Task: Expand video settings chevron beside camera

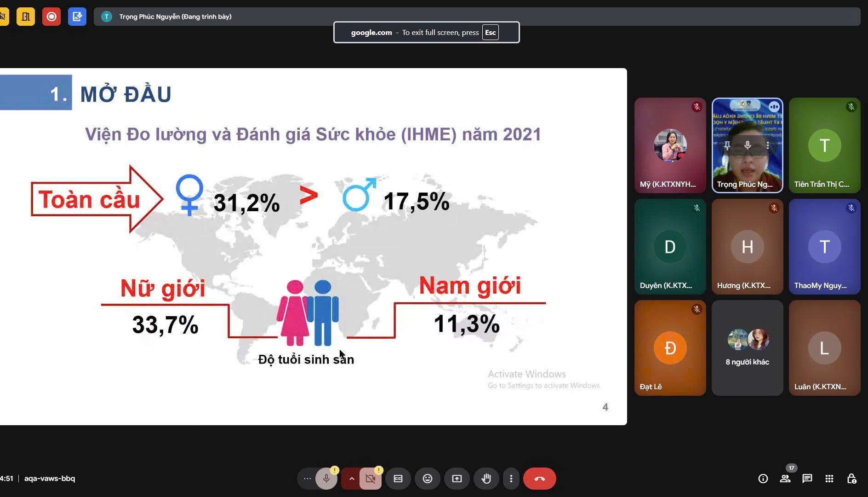Action: [x=352, y=479]
